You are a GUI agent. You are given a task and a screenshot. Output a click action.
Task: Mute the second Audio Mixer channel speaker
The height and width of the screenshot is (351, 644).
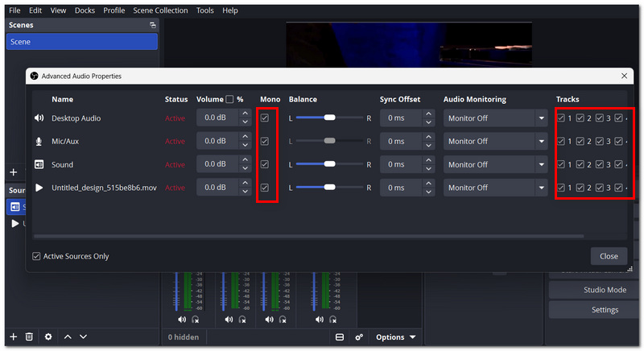coord(229,320)
